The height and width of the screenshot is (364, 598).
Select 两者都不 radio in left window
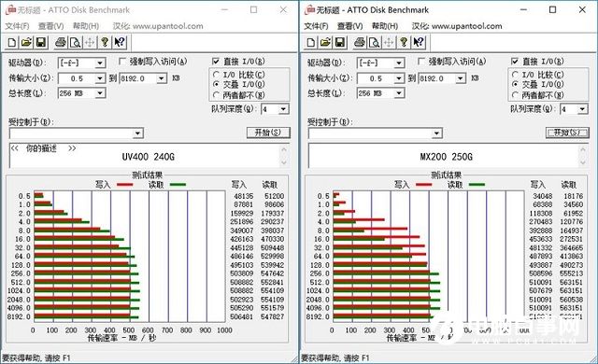pyautogui.click(x=217, y=94)
